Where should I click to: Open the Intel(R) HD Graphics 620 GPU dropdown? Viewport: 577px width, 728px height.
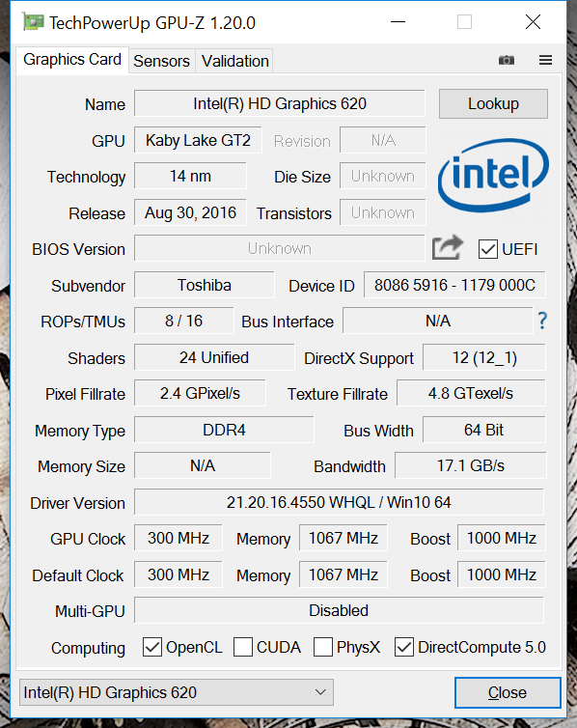click(x=177, y=692)
